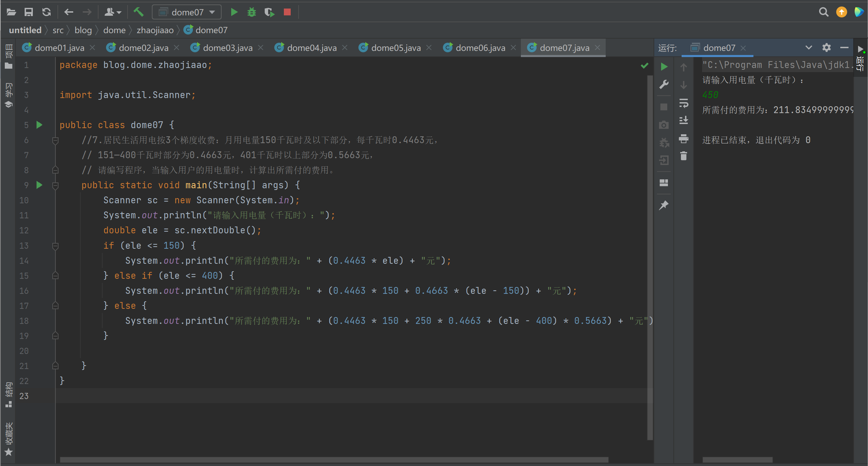
Task: Open the dome05.java editor tab
Action: (396, 48)
